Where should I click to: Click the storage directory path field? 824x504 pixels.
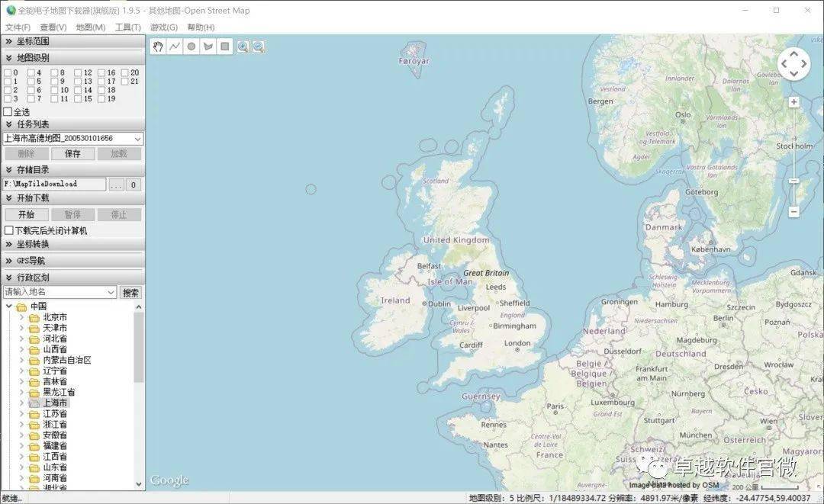pyautogui.click(x=55, y=185)
